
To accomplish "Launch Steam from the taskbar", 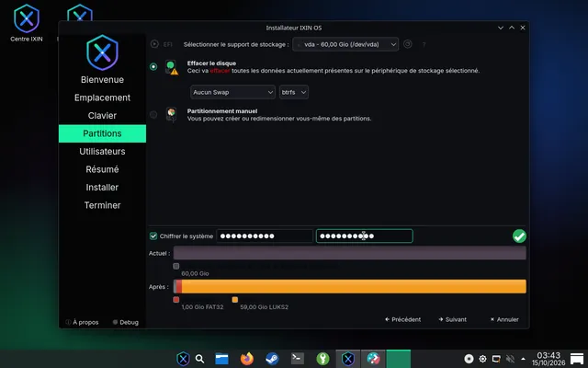I will pos(272,359).
